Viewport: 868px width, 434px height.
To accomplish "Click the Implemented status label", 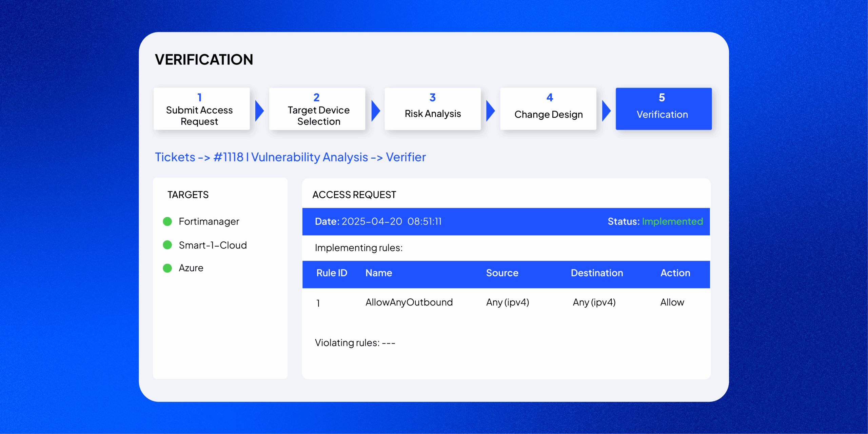I will pos(672,221).
